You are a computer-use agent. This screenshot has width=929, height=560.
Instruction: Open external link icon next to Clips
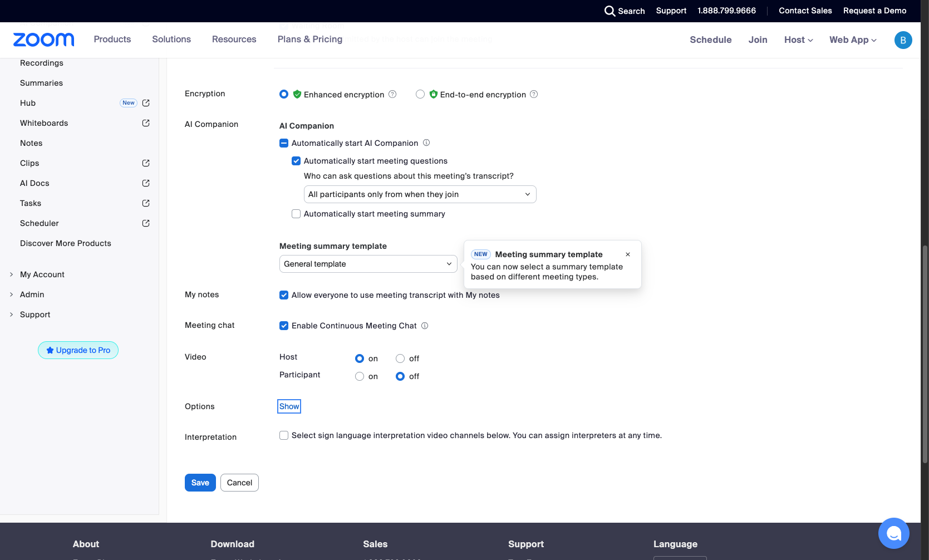pyautogui.click(x=146, y=163)
